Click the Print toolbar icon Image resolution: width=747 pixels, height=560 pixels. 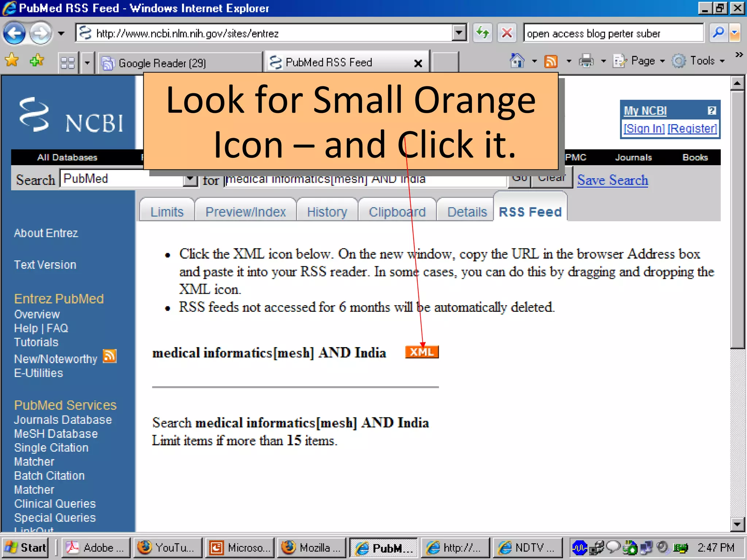586,61
